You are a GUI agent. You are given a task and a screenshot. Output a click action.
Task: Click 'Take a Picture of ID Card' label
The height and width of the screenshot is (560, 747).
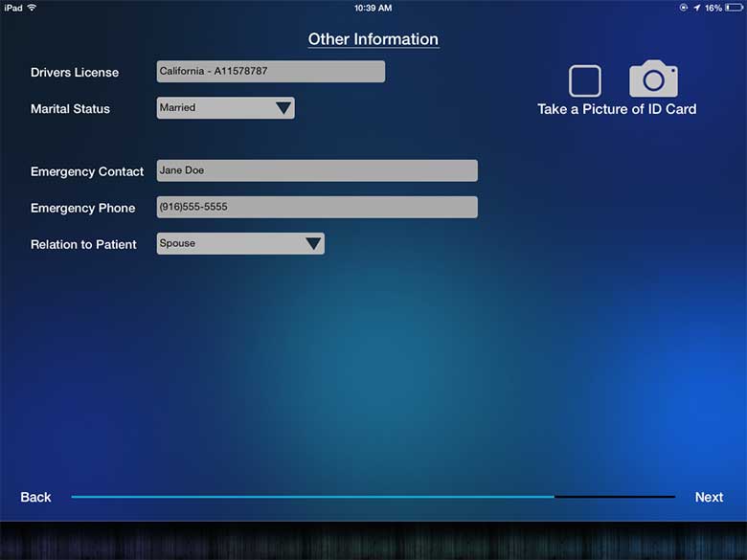point(617,109)
